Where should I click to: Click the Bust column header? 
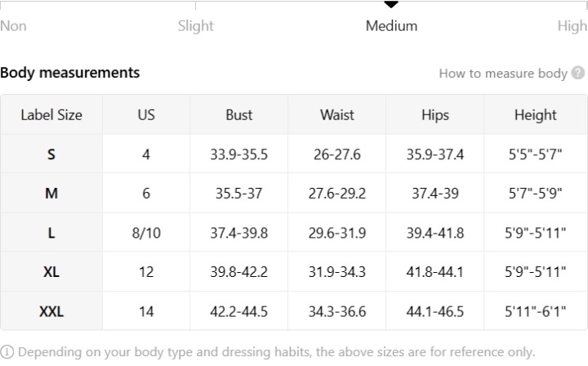[x=238, y=114]
